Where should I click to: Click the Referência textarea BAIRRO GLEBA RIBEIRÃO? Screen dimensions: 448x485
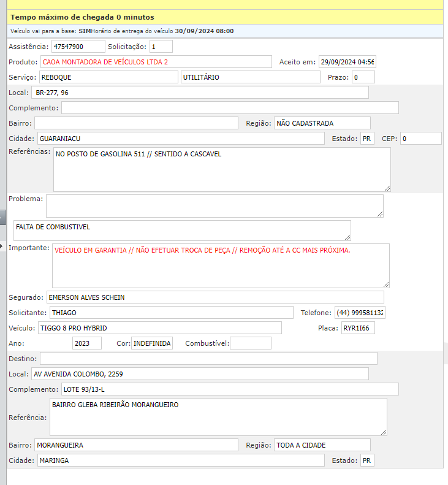(x=218, y=417)
